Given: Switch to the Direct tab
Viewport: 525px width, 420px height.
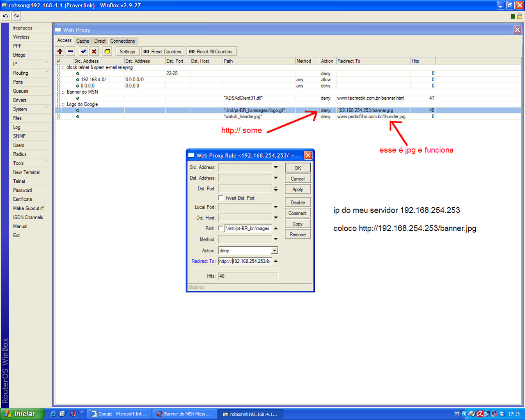Looking at the screenshot, I should click(100, 41).
